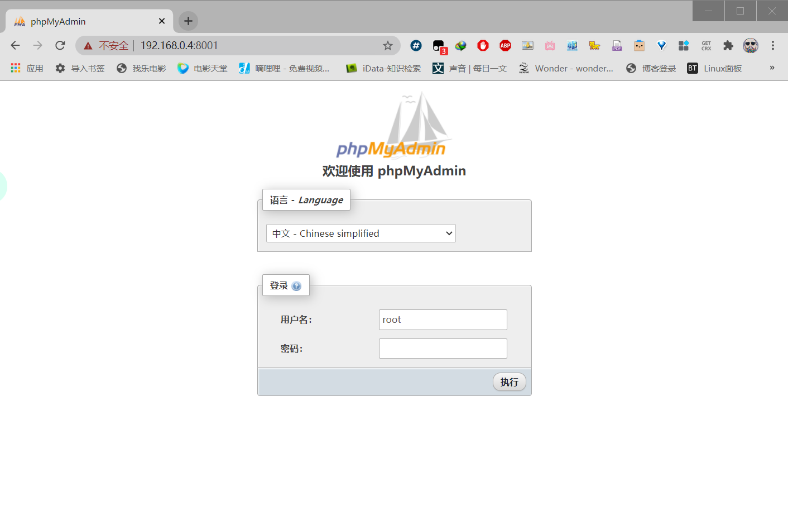Open the Linux面板 bookmark
Viewport: 788px width, 520px height.
click(x=714, y=68)
